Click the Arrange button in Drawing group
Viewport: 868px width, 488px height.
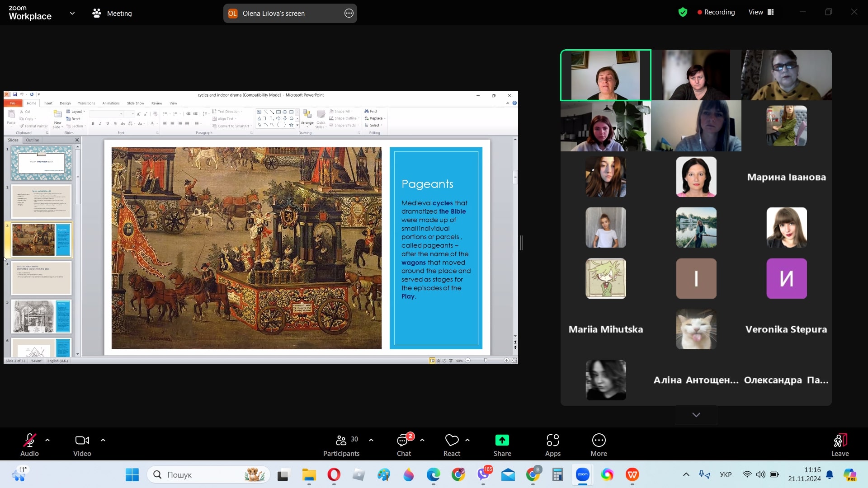307,117
